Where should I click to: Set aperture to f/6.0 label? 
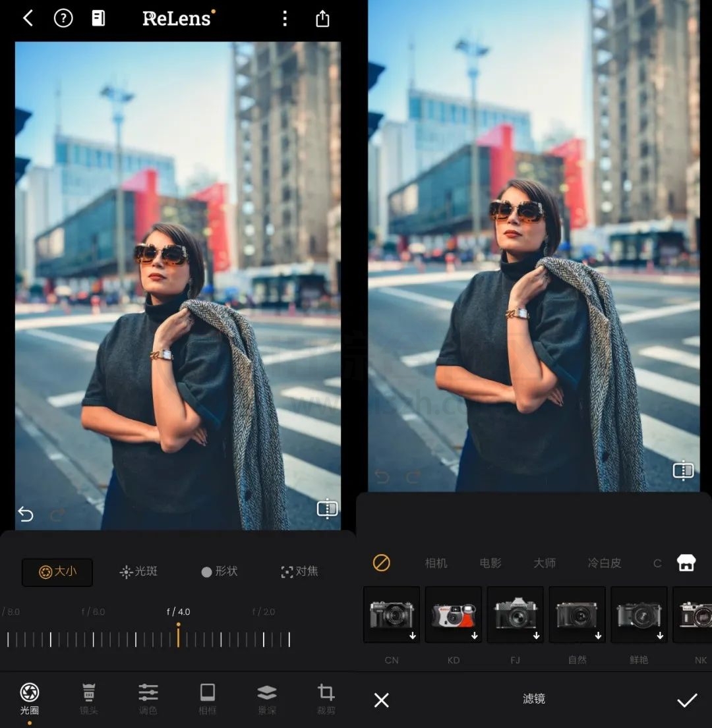click(x=93, y=612)
